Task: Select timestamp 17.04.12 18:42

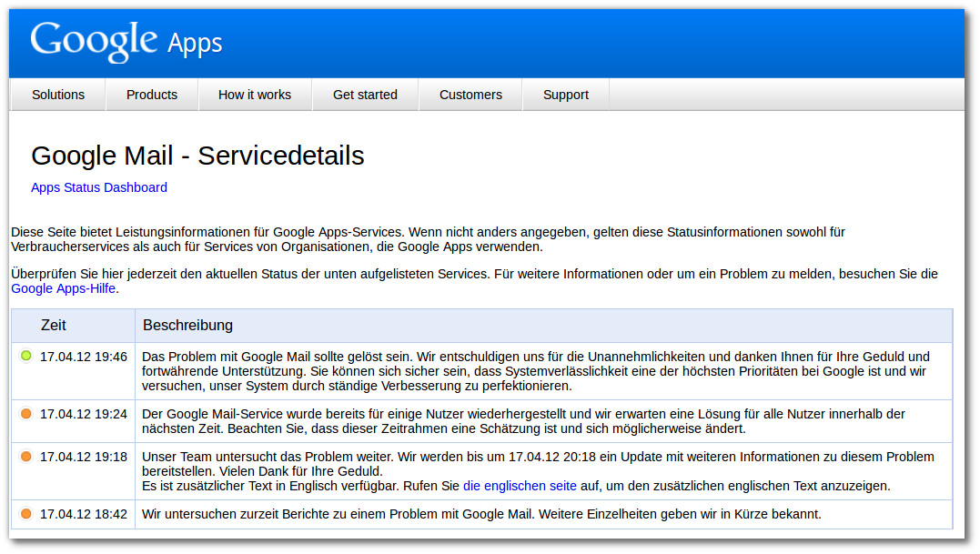Action: coord(84,515)
